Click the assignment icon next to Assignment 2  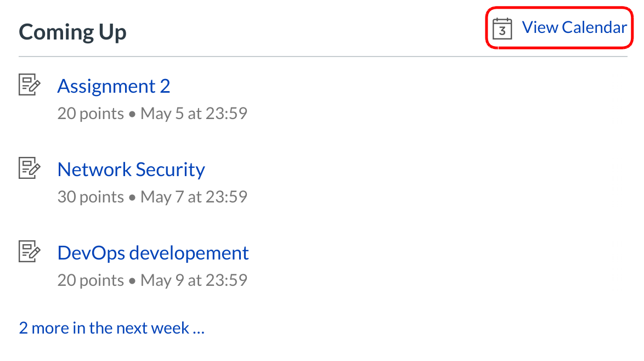(30, 86)
